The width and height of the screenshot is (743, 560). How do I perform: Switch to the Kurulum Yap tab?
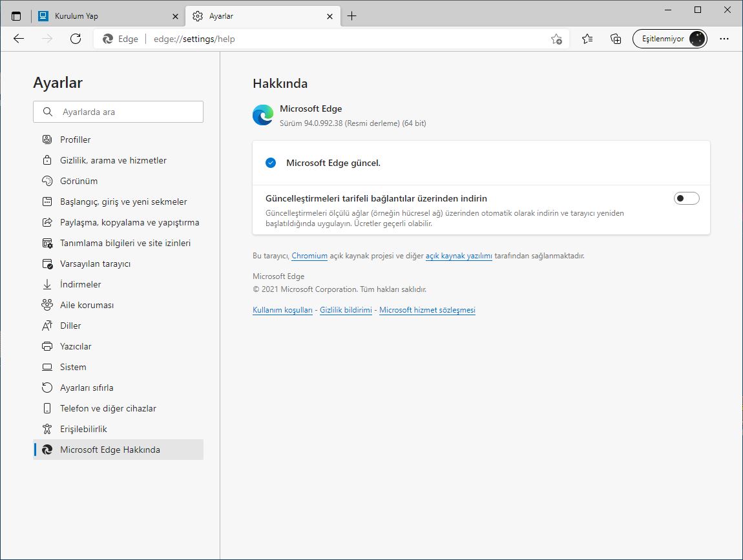(x=109, y=16)
